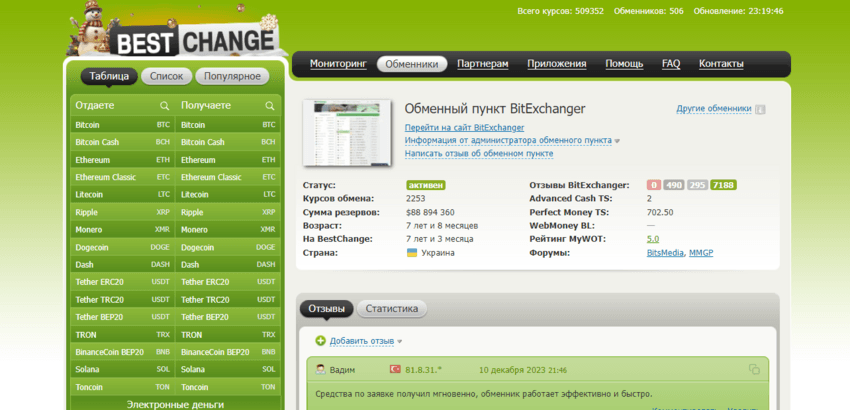Click the green plus Добавить отзыв icon
Image resolution: width=850 pixels, height=410 pixels.
[x=320, y=341]
